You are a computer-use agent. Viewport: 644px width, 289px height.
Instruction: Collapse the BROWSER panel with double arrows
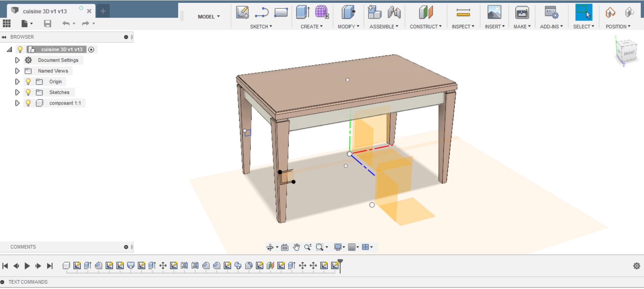(4, 37)
